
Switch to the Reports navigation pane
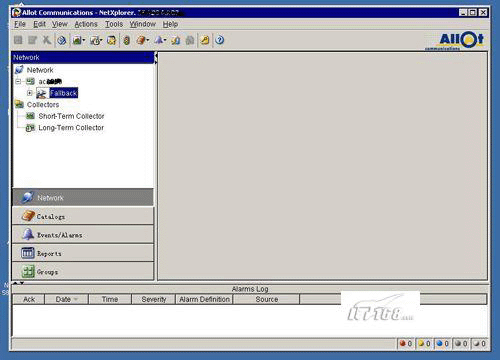point(83,253)
